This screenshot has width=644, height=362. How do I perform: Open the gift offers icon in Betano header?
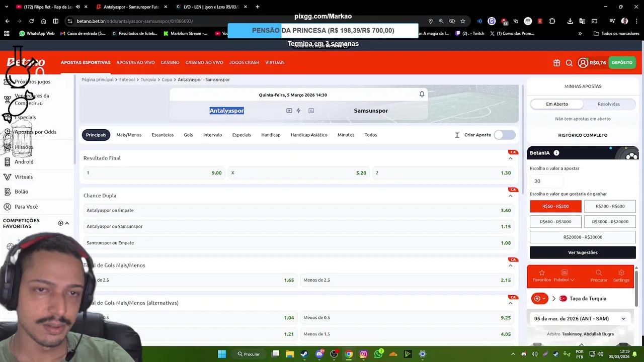click(x=556, y=63)
